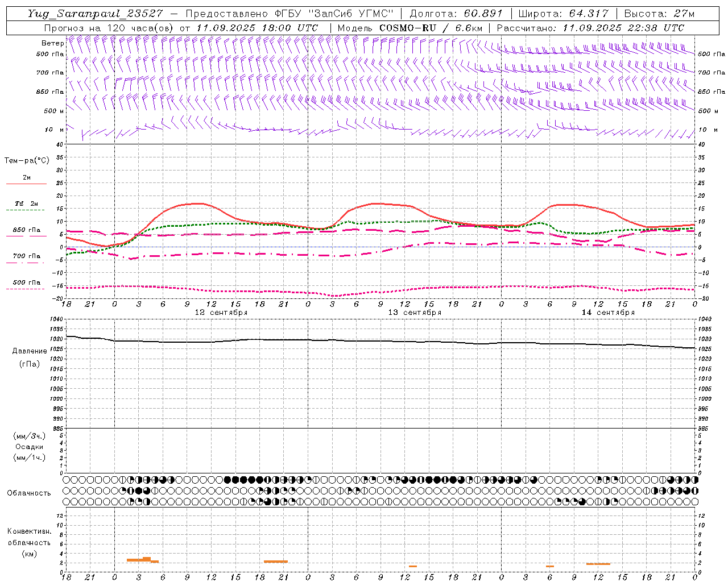
Task: Click the 10 м level label on the right wind axis
Action: (707, 130)
